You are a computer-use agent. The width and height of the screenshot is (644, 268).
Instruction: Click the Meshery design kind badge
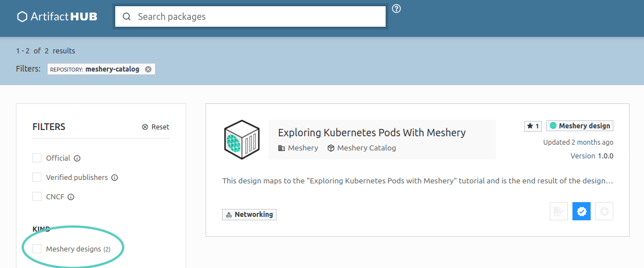pos(580,126)
